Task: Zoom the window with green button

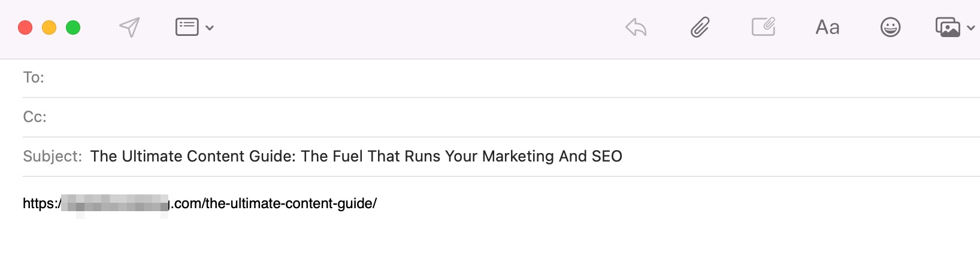Action: [x=73, y=28]
